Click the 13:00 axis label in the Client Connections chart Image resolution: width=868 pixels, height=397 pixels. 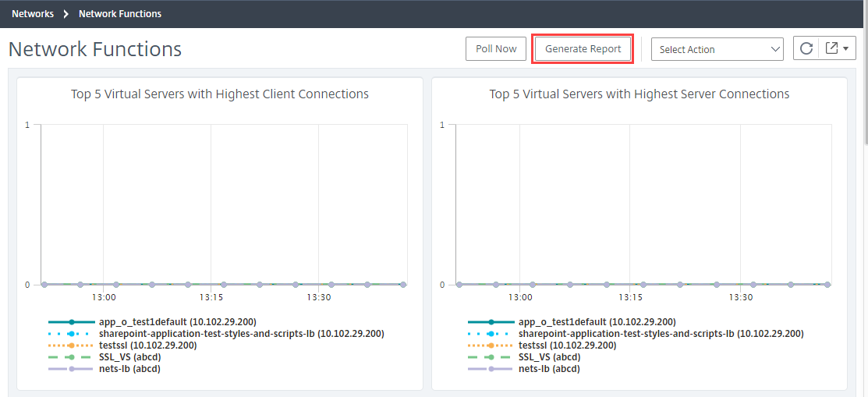[x=103, y=297]
